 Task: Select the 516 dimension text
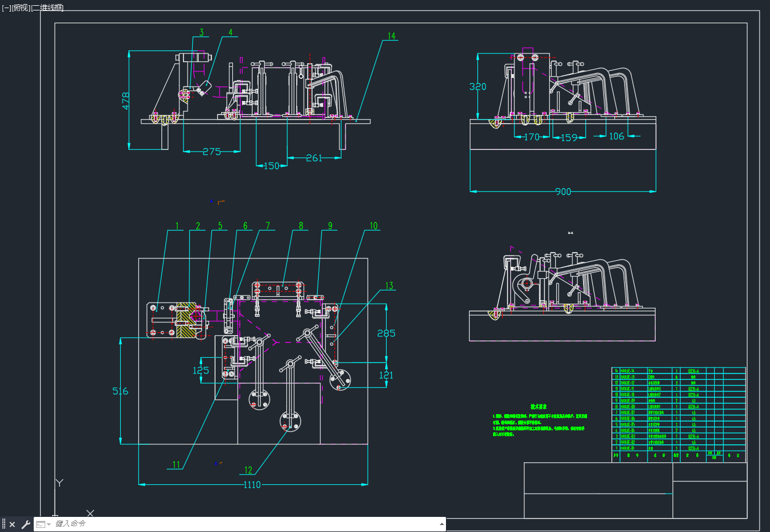120,391
